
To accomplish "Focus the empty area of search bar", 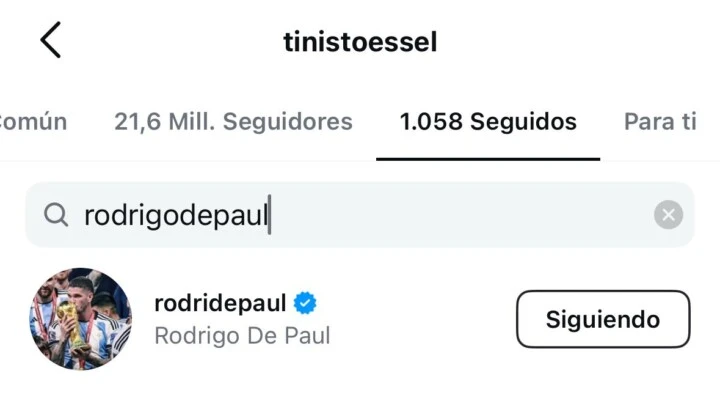I will point(459,214).
